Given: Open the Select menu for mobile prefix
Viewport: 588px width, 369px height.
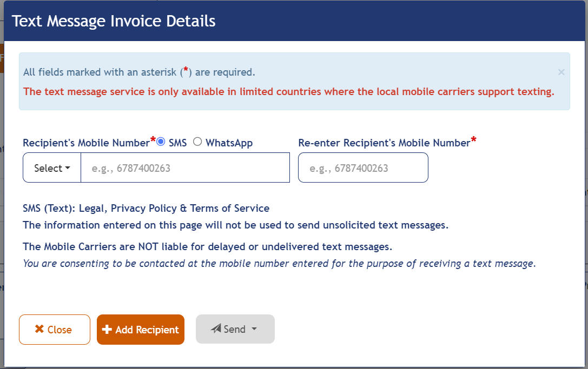Looking at the screenshot, I should click(51, 167).
